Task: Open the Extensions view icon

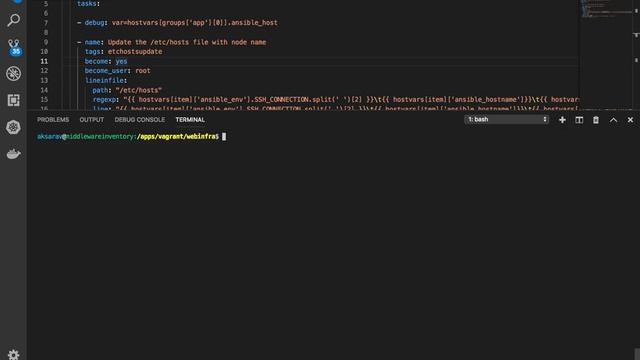Action: pos(13,100)
